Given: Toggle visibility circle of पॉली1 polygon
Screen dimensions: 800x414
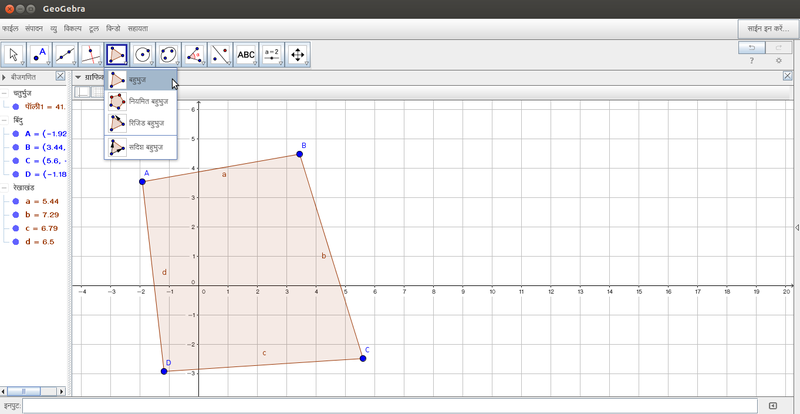Looking at the screenshot, I should (x=15, y=107).
